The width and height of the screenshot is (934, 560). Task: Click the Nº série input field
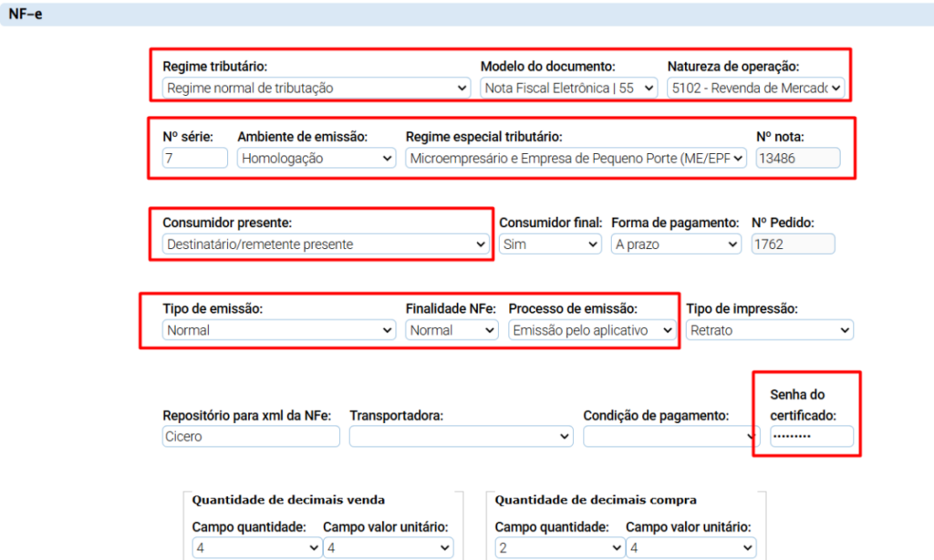coord(195,158)
